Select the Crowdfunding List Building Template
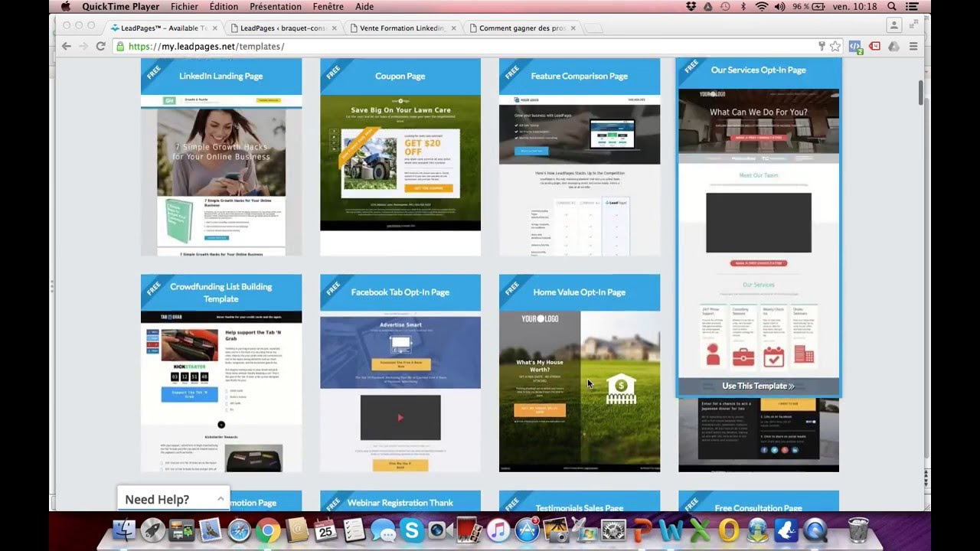 (x=221, y=373)
